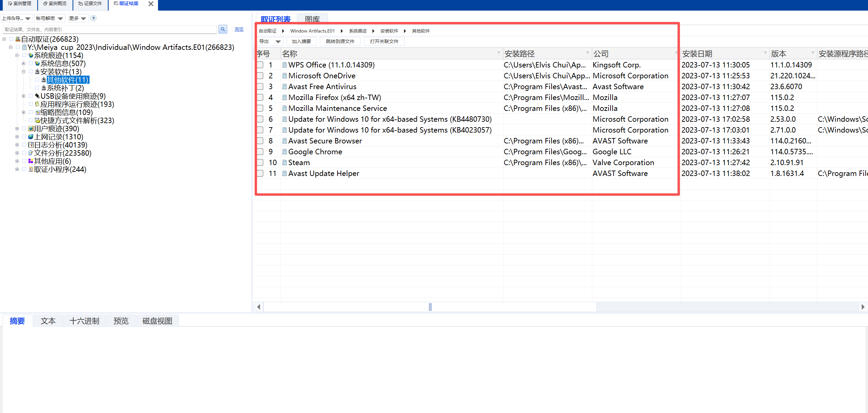The image size is (868, 413).
Task: Click the 上网记录 globe icon
Action: click(31, 137)
